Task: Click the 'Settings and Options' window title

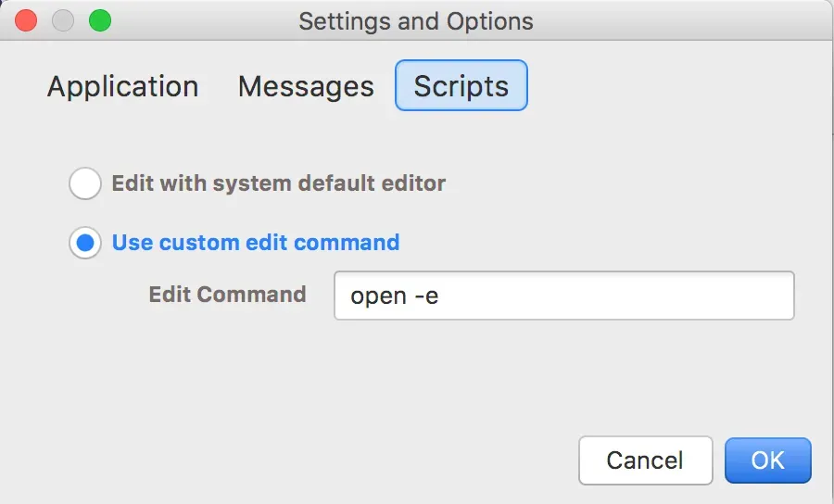Action: (x=416, y=22)
